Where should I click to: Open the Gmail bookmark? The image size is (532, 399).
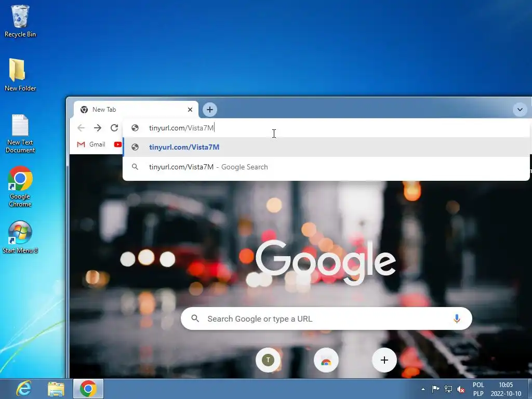coord(91,144)
